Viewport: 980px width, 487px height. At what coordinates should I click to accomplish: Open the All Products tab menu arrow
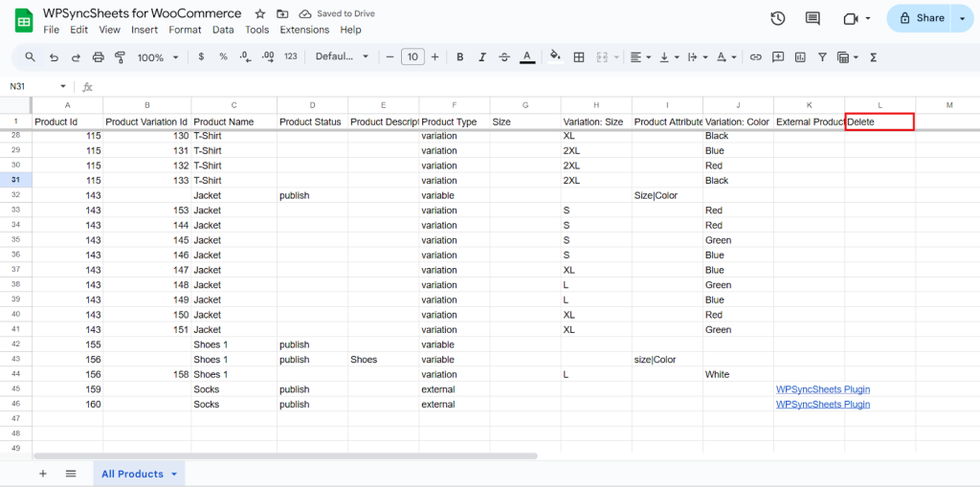coord(174,474)
